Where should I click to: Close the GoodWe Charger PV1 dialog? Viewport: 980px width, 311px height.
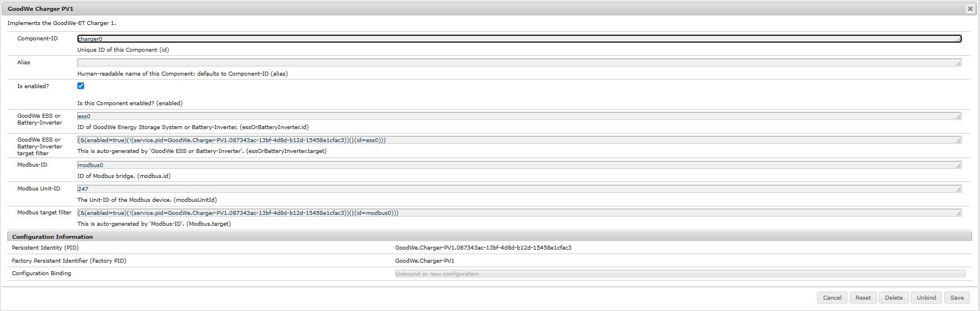970,9
